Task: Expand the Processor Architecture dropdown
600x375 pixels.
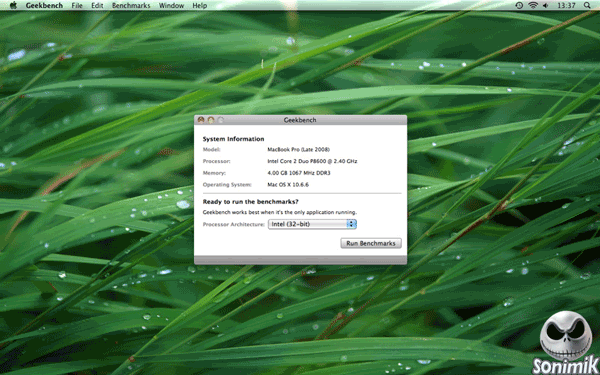Action: click(x=312, y=224)
